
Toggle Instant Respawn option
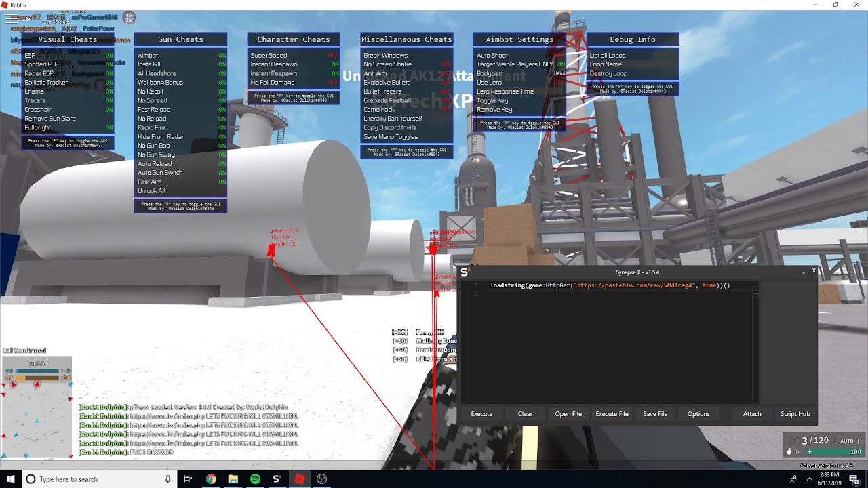[294, 73]
